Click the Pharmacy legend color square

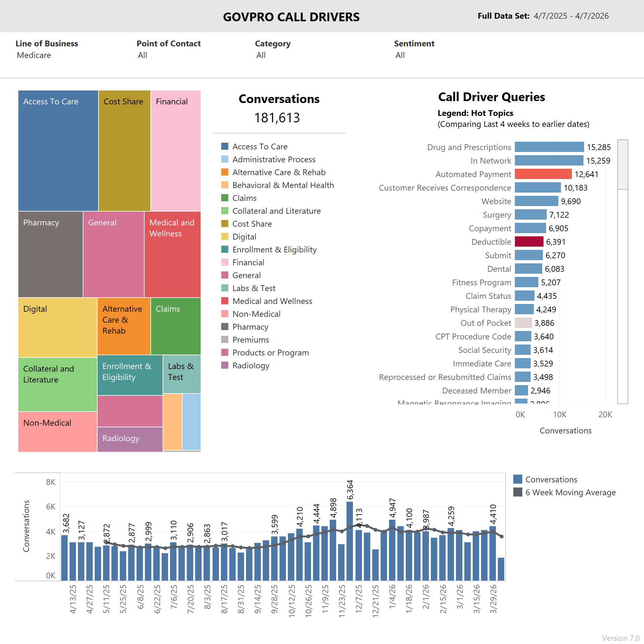point(225,327)
